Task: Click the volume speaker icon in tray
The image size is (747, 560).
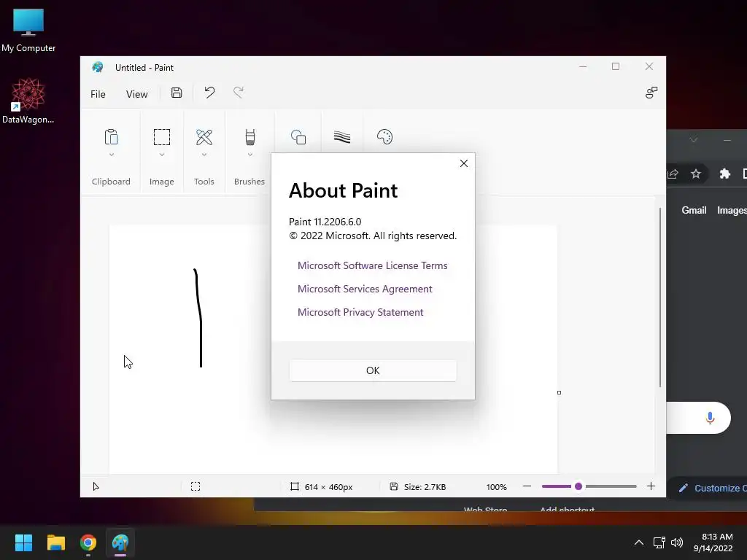Action: point(676,542)
